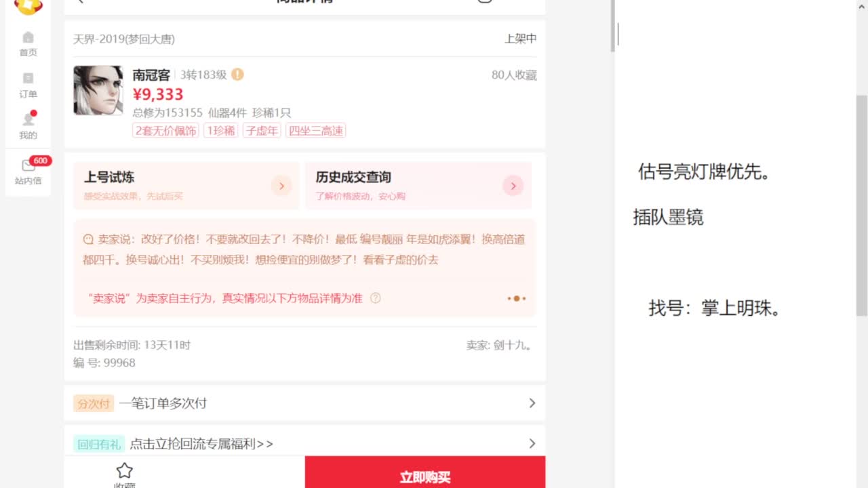
Task: Expand the 分次付 一笔订单多次付 row
Action: 304,403
